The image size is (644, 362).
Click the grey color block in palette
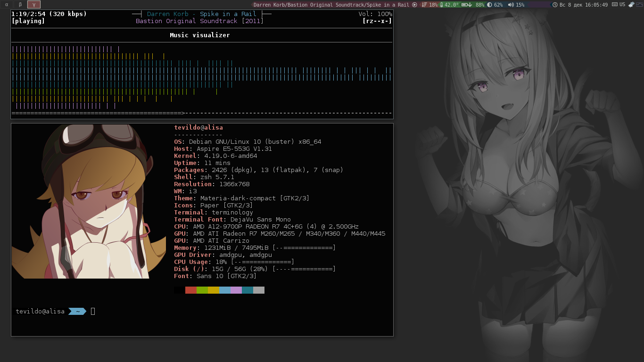pyautogui.click(x=259, y=290)
